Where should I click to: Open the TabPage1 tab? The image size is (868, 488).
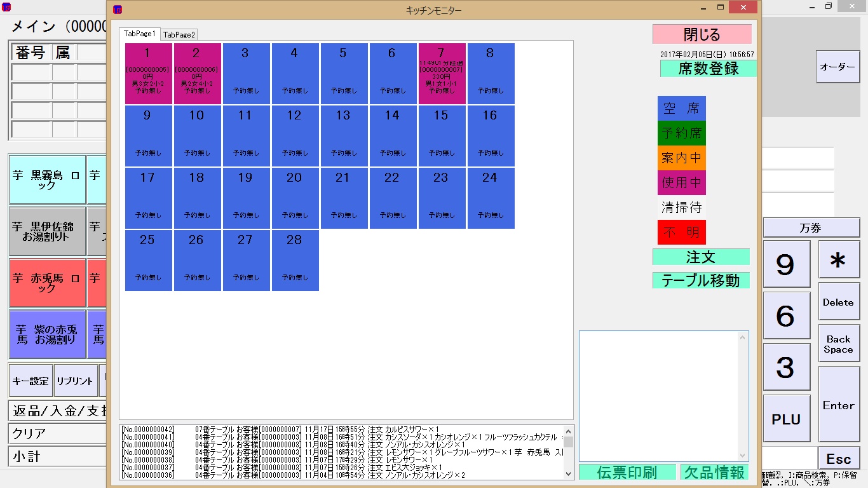point(139,34)
